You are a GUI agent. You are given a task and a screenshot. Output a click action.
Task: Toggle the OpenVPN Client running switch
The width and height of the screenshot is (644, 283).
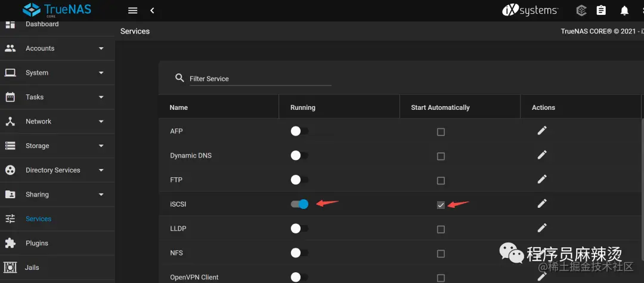point(299,277)
